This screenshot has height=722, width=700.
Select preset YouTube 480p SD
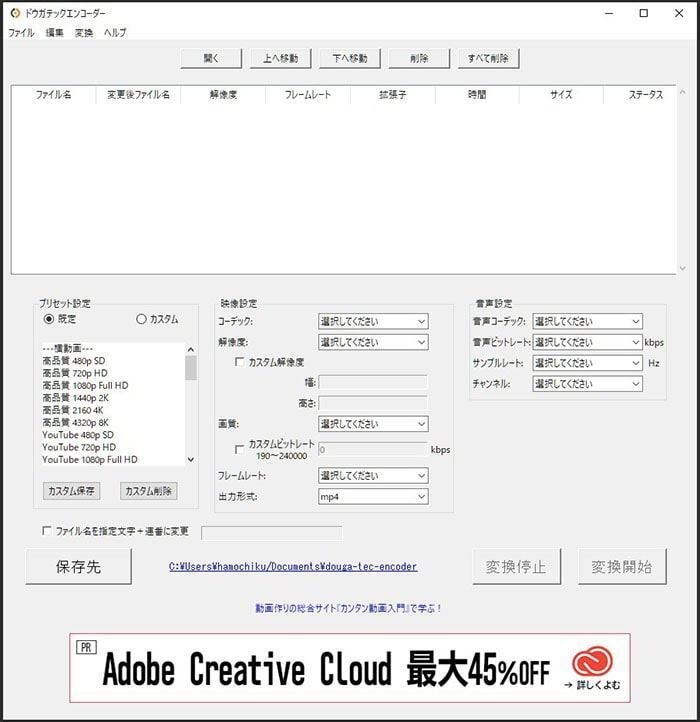(x=78, y=435)
